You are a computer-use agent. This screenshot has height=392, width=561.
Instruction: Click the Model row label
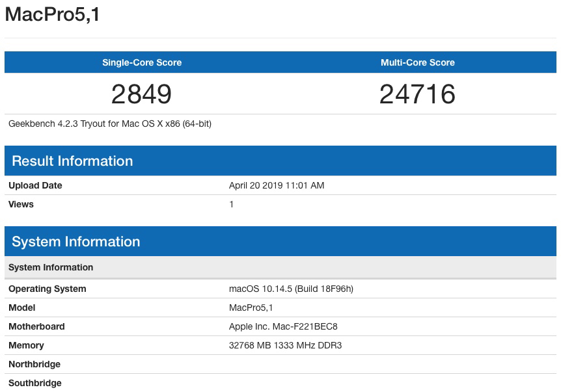(21, 307)
